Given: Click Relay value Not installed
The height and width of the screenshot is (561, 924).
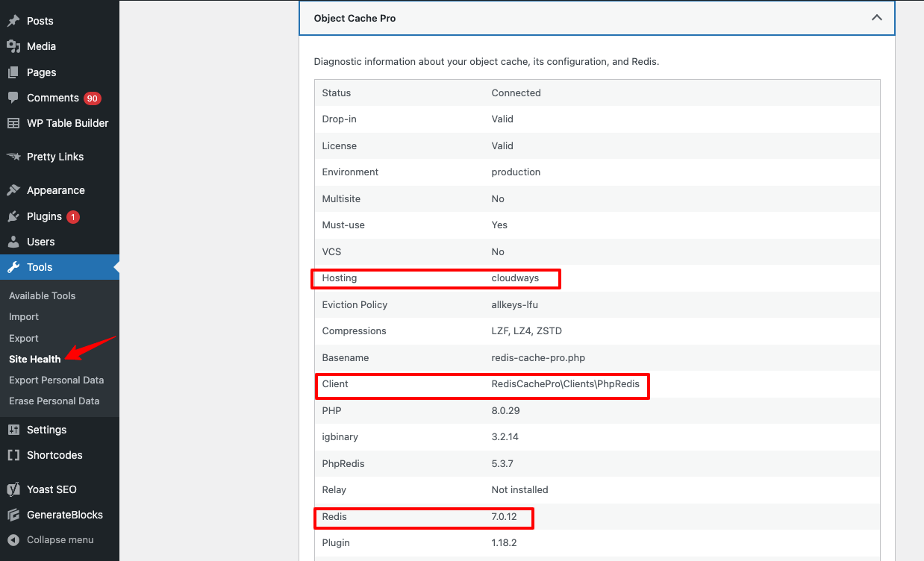Looking at the screenshot, I should point(519,489).
